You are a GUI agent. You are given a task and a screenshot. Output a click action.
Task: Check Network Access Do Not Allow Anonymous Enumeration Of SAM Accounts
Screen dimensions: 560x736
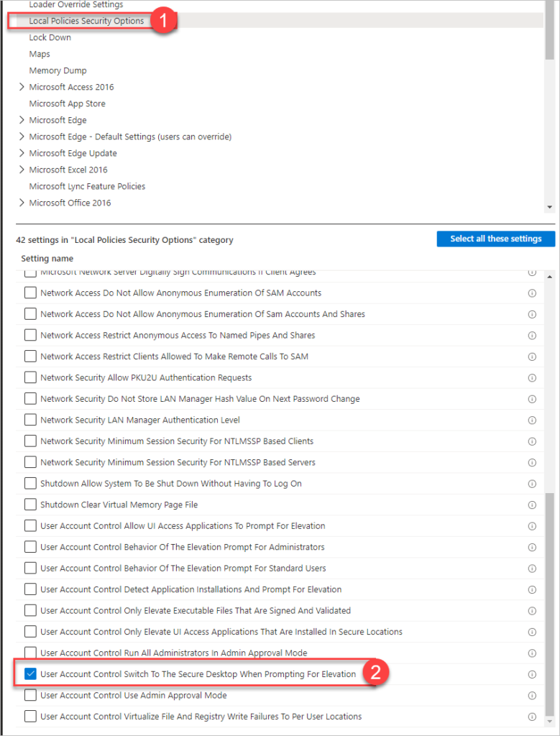point(29,293)
